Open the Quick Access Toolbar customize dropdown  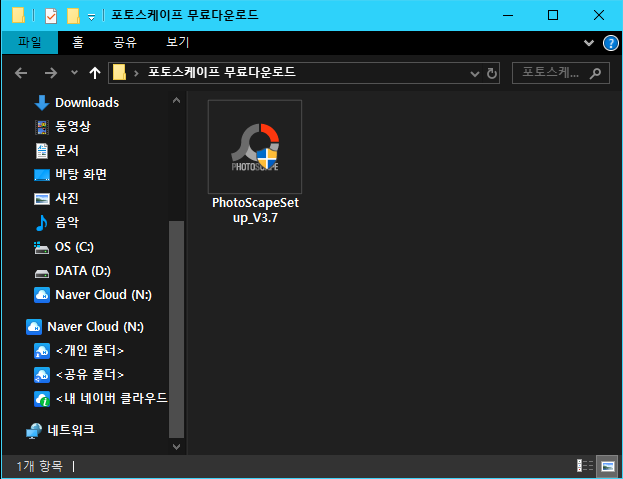[91, 17]
